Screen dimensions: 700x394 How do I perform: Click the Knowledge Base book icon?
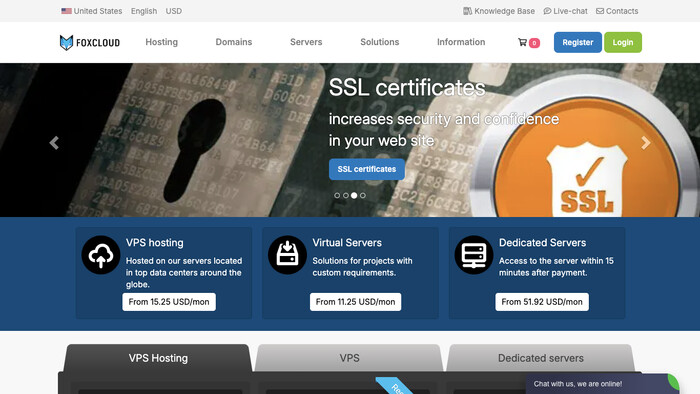pos(467,11)
